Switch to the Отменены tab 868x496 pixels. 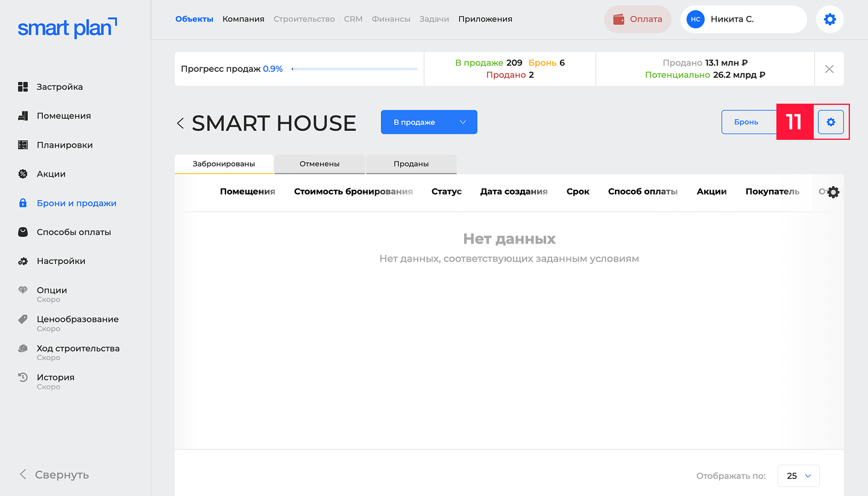(319, 164)
